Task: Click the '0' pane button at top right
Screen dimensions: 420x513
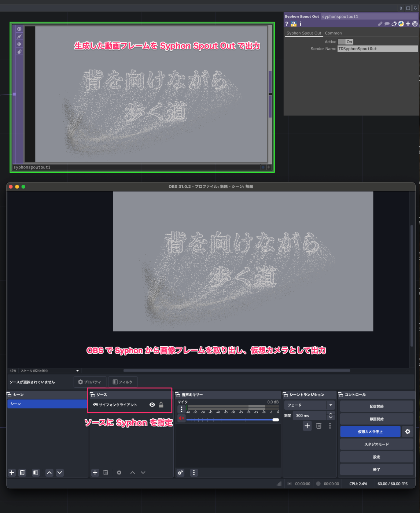Action: click(x=401, y=8)
